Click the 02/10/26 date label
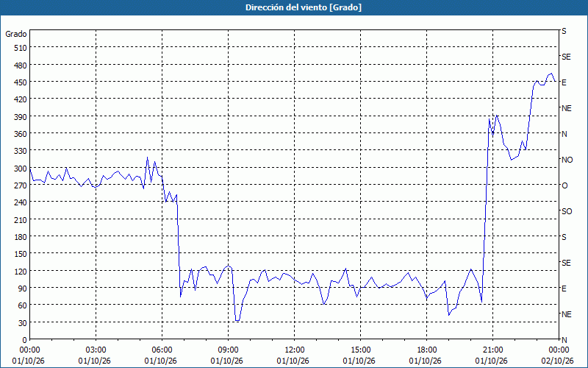 [x=558, y=361]
